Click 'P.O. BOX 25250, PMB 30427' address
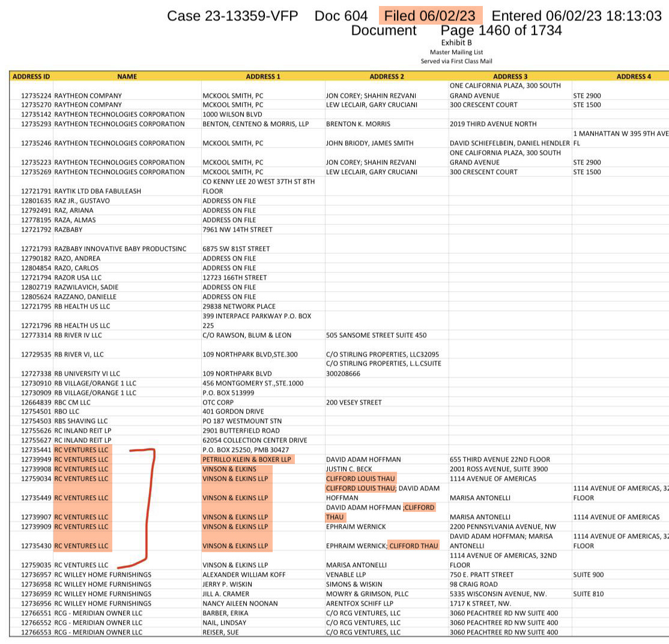The width and height of the screenshot is (669, 644). point(246,450)
